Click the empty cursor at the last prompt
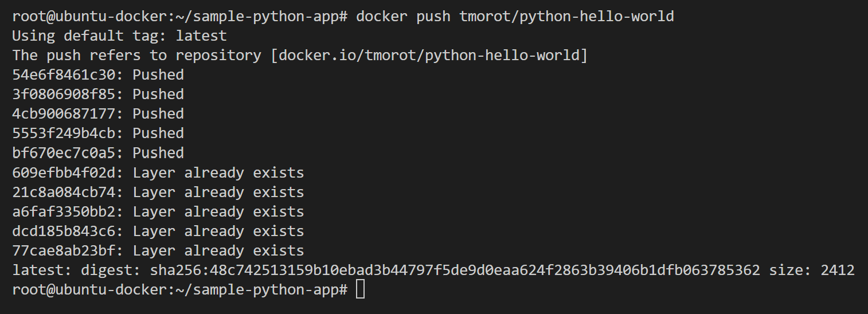The image size is (868, 314). (360, 289)
